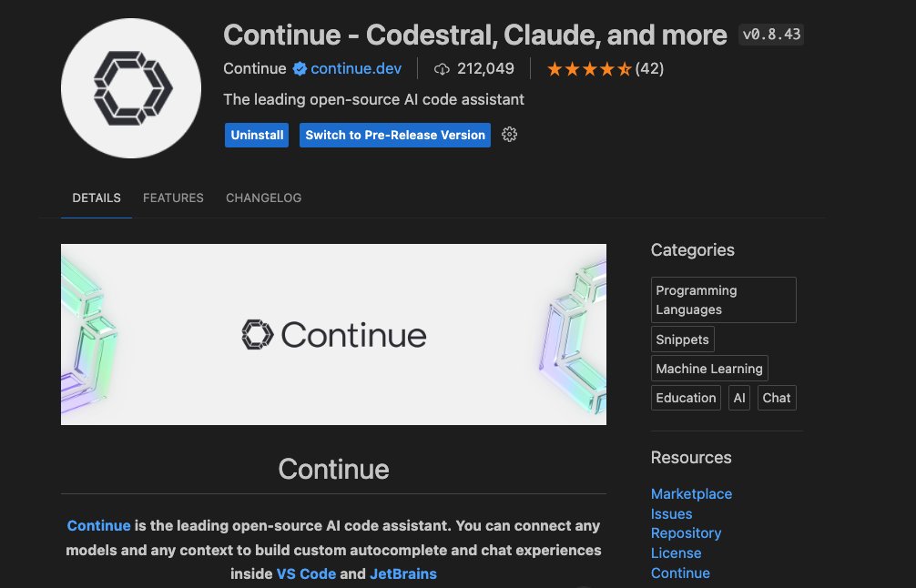Image resolution: width=916 pixels, height=588 pixels.
Task: Click the Continue banner image
Action: (333, 335)
